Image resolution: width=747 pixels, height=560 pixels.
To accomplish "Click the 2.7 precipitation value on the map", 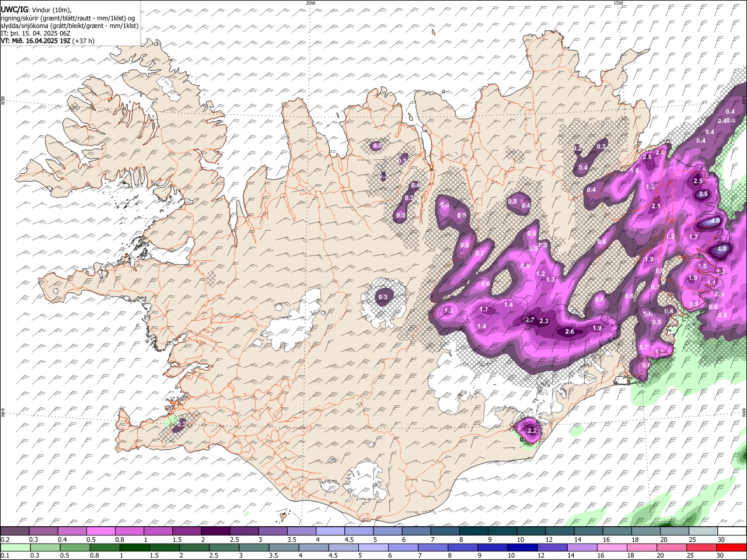I will (530, 320).
